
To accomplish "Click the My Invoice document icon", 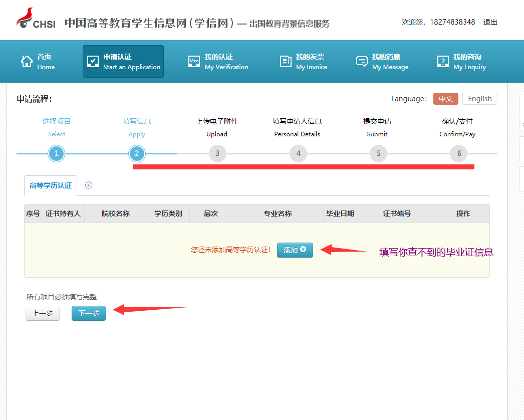I will click(286, 62).
